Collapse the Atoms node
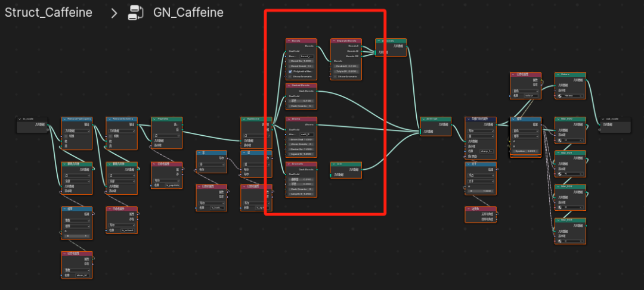This screenshot has height=290, width=644. pyautogui.click(x=289, y=119)
